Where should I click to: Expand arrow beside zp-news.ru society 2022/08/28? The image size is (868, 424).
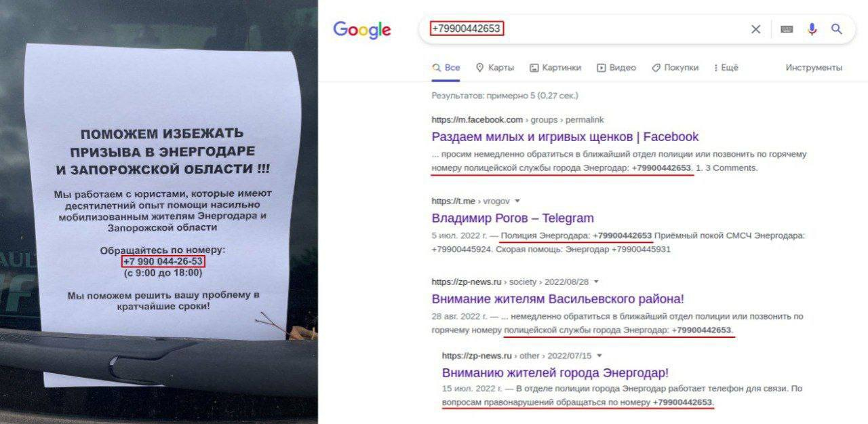pyautogui.click(x=596, y=282)
